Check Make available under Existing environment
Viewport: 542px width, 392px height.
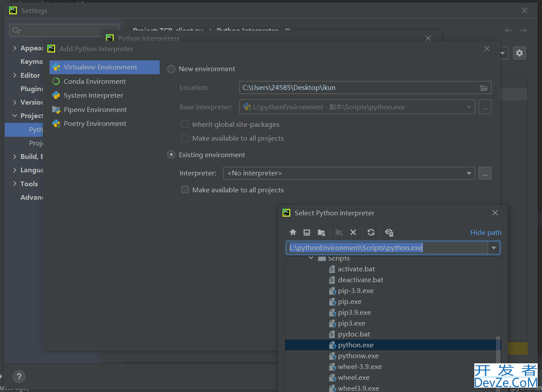(x=185, y=190)
